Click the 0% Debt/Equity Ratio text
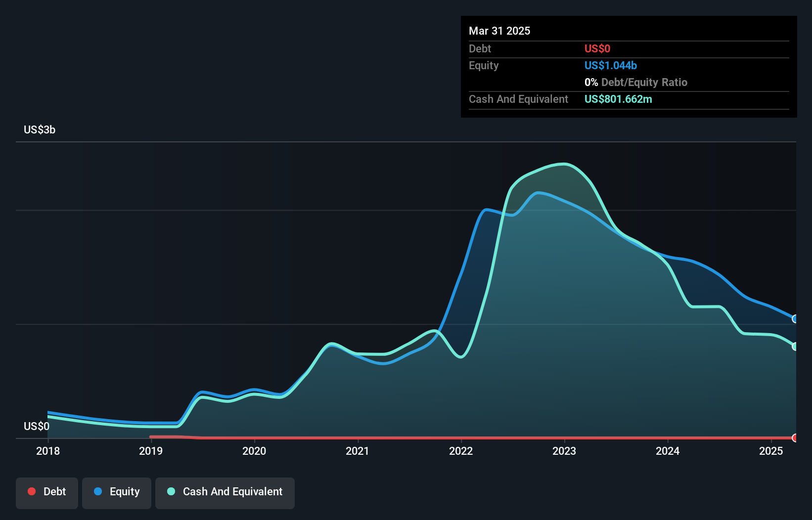 636,83
